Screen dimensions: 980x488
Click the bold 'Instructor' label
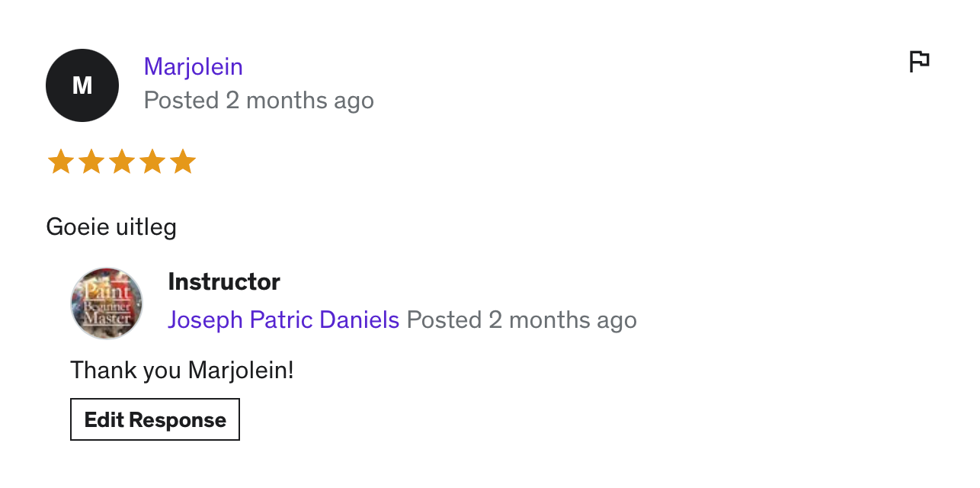224,282
